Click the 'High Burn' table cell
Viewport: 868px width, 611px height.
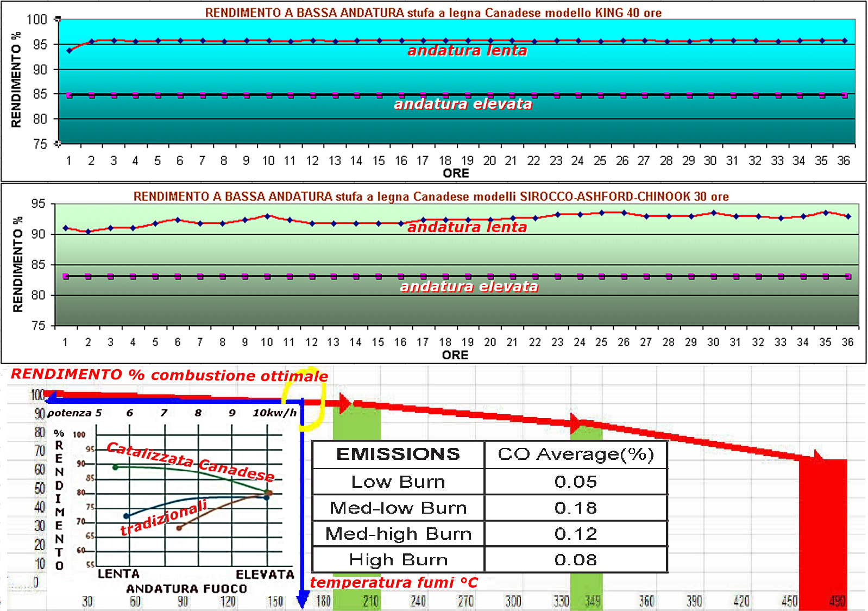[x=398, y=560]
